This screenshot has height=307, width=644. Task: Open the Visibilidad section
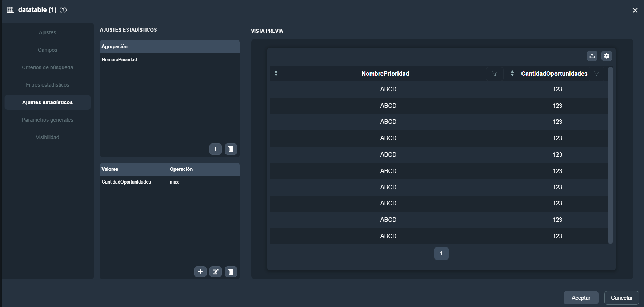(47, 137)
